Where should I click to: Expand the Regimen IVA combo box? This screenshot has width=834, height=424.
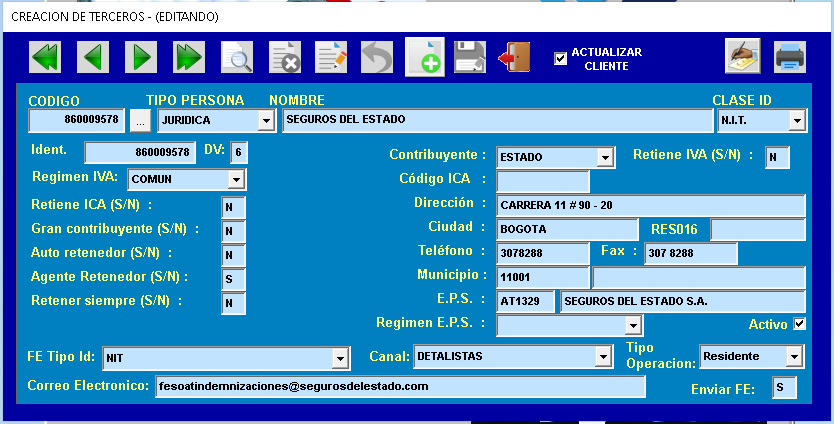pyautogui.click(x=236, y=180)
